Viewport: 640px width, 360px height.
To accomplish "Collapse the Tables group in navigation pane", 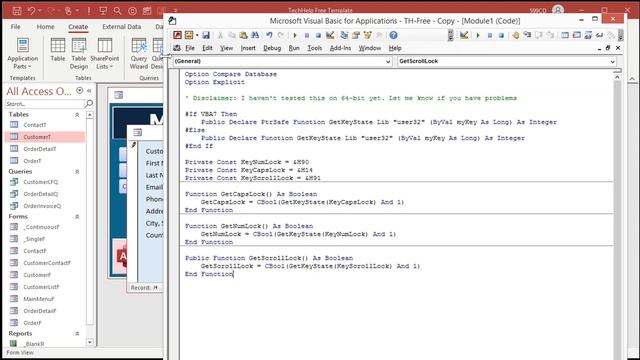I will pyautogui.click(x=77, y=115).
